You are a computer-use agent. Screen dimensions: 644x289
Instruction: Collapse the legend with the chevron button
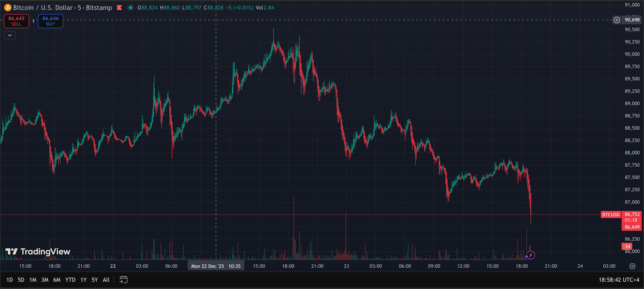10,35
